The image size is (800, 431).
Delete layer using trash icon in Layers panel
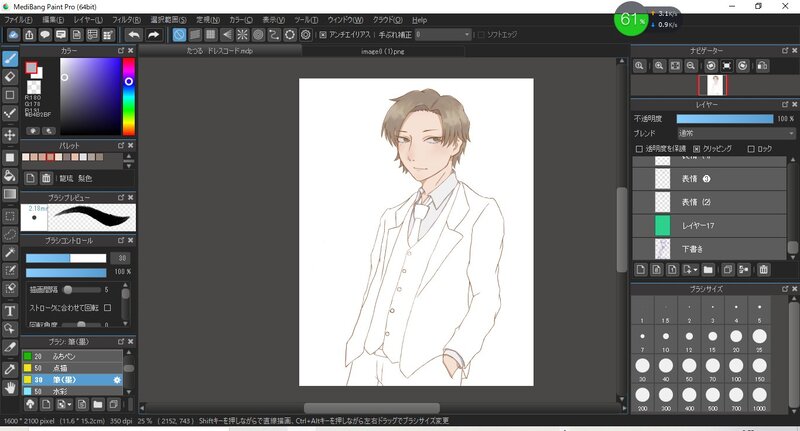coord(763,269)
